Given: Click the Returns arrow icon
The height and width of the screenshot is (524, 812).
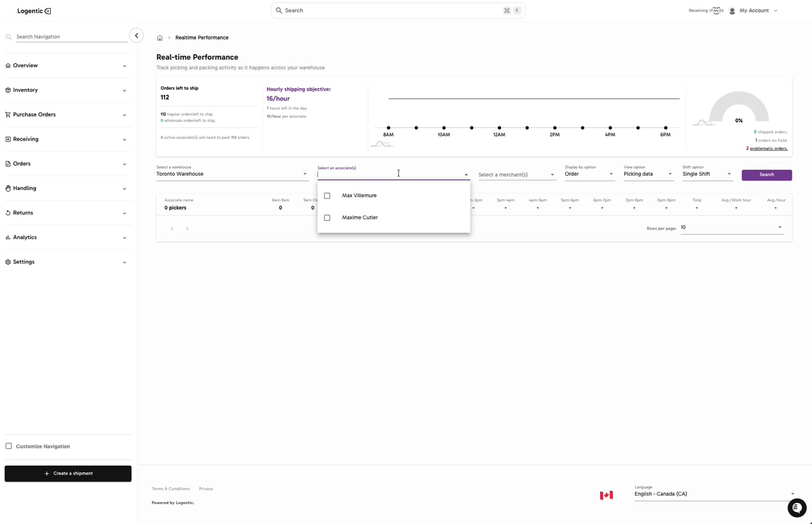Looking at the screenshot, I should click(8, 213).
